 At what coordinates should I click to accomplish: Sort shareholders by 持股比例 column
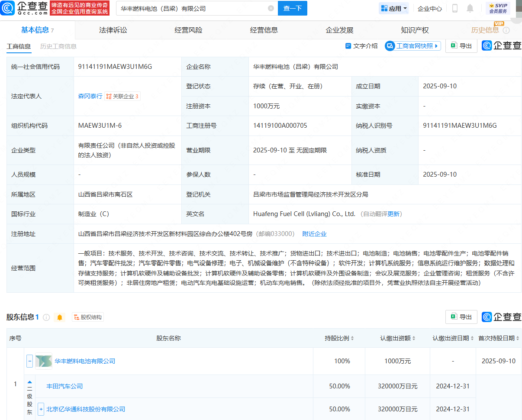(339, 338)
